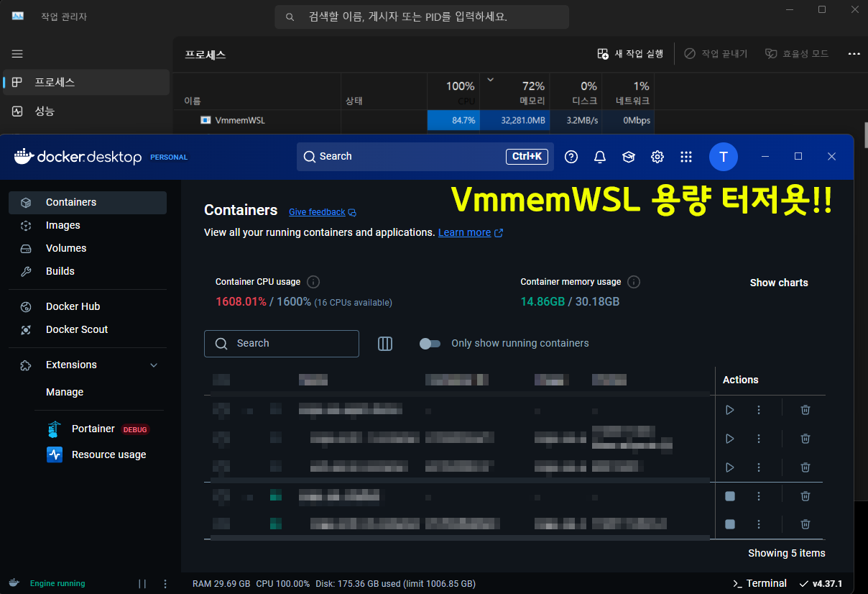Sort by 상태 column in Task Manager
The width and height of the screenshot is (868, 594).
pos(384,92)
